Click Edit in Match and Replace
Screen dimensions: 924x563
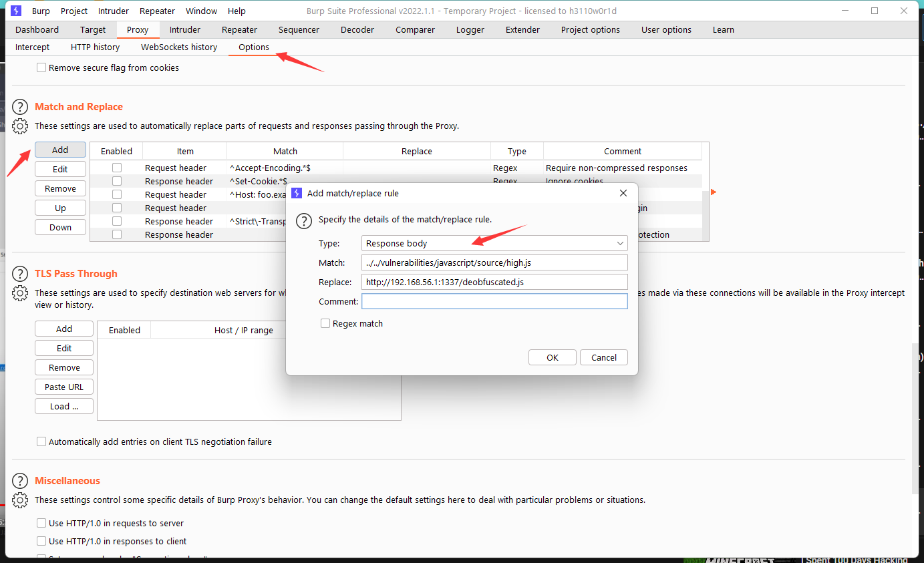point(60,169)
